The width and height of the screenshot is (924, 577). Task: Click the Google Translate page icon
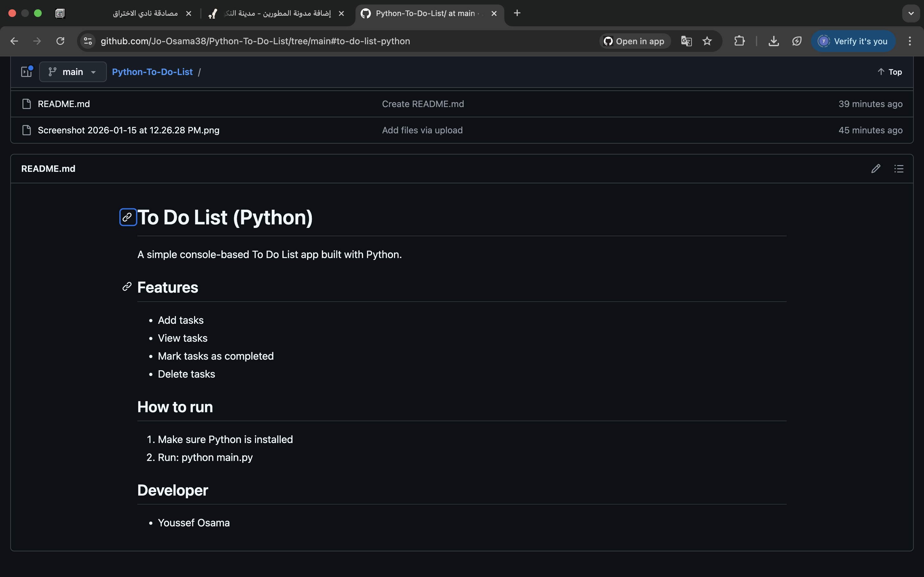686,41
